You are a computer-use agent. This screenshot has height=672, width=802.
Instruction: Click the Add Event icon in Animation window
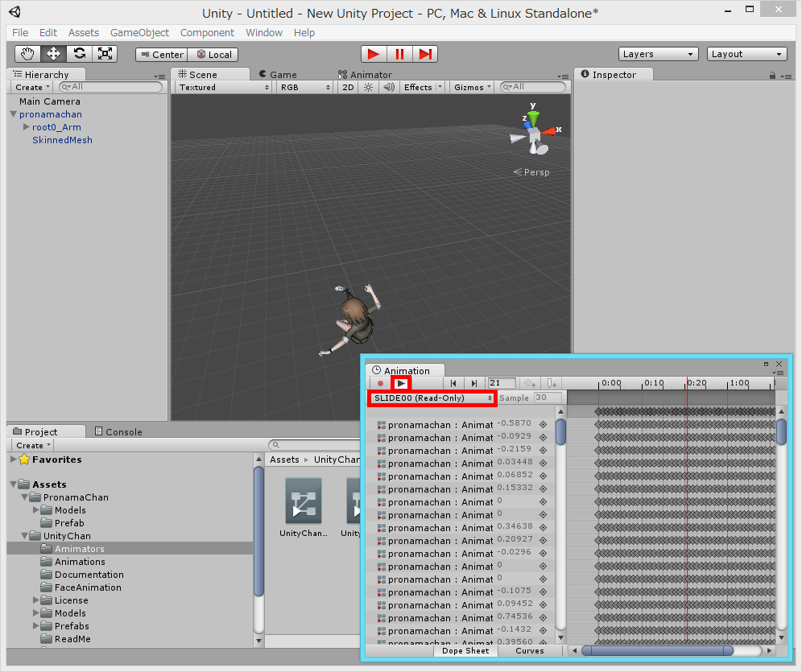pyautogui.click(x=550, y=383)
